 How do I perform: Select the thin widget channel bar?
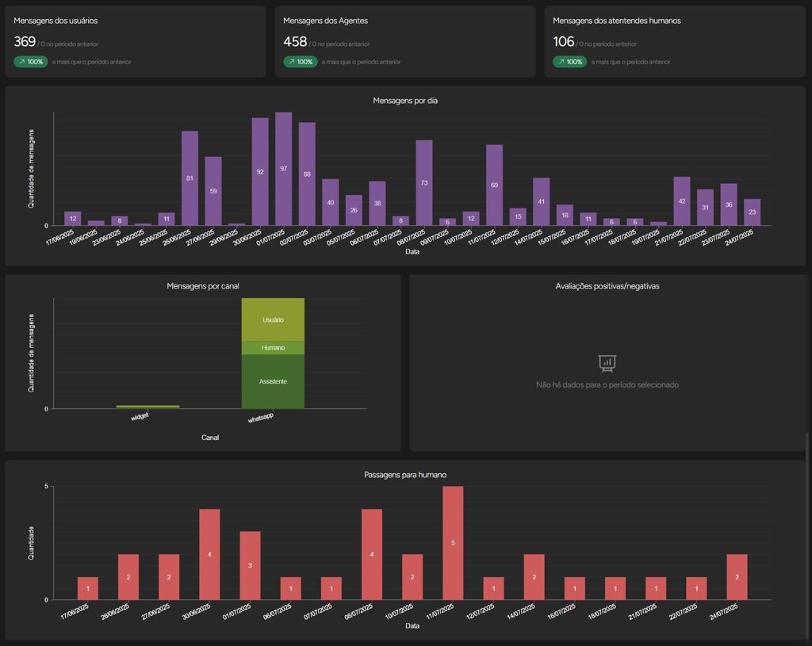pyautogui.click(x=148, y=407)
